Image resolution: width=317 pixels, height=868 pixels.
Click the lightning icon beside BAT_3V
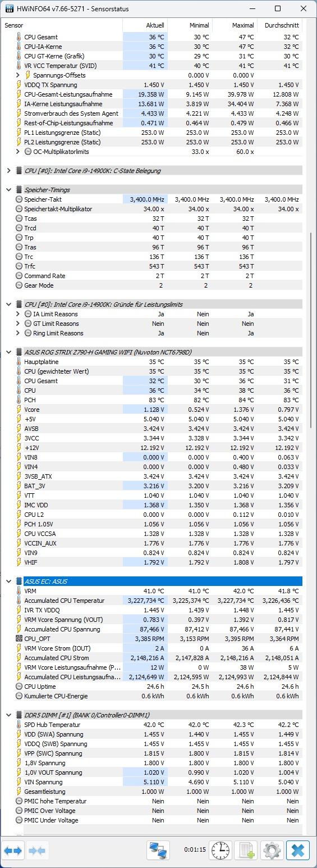pyautogui.click(x=19, y=486)
